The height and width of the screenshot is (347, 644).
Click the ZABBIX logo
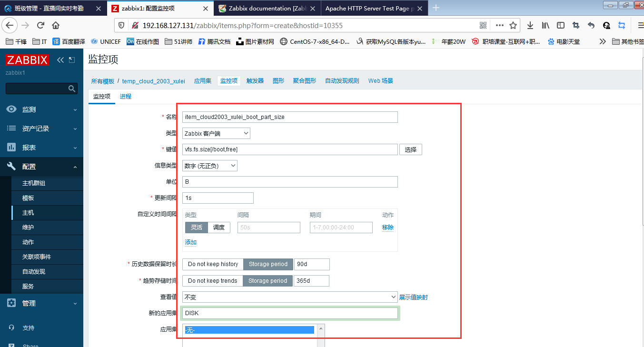[x=27, y=60]
